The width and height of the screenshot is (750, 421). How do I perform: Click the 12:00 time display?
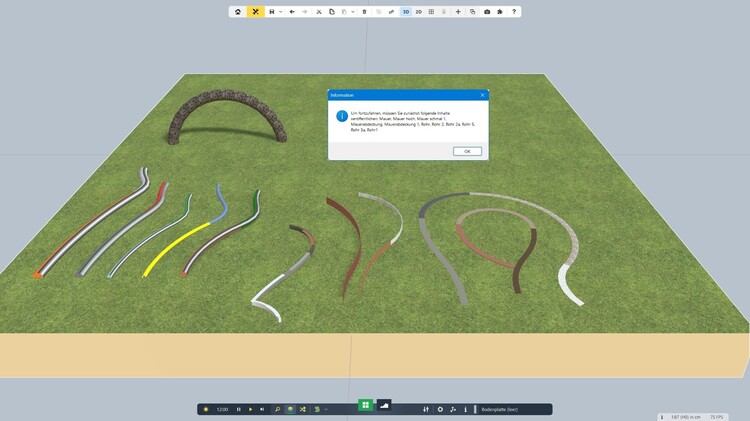click(222, 410)
